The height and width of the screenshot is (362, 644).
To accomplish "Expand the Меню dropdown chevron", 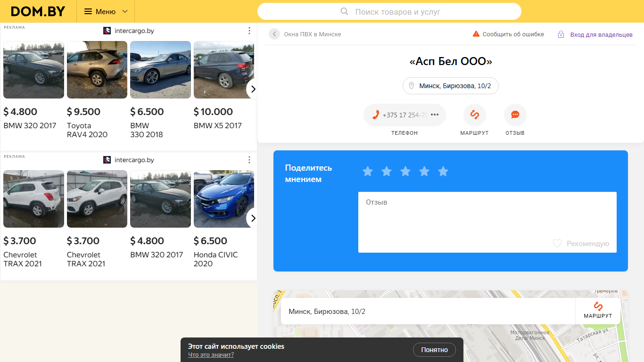I will [x=125, y=11].
